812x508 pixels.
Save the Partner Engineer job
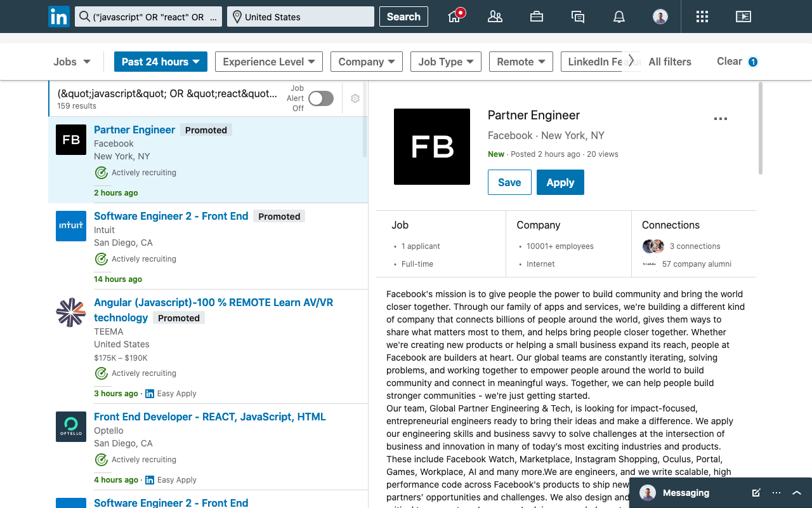tap(509, 182)
